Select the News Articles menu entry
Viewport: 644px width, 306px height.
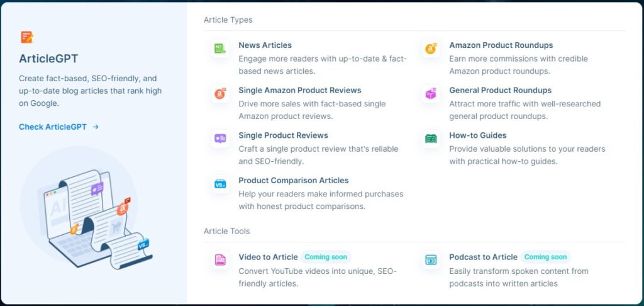coord(265,45)
